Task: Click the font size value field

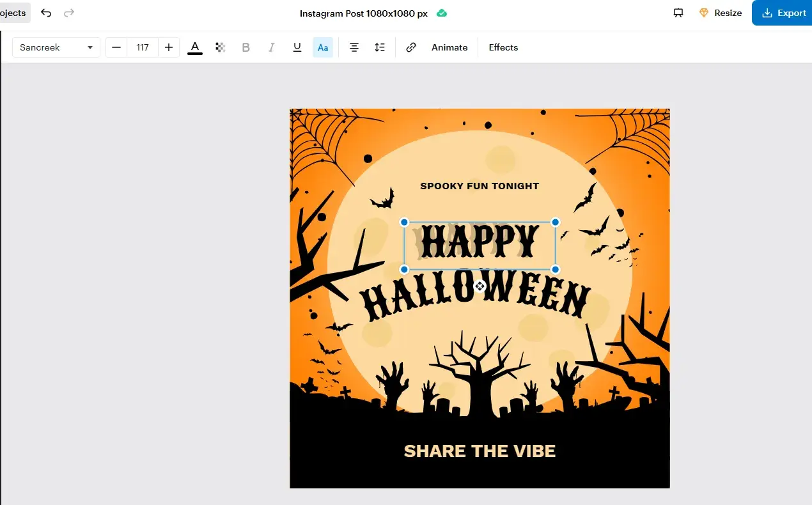Action: [142, 47]
